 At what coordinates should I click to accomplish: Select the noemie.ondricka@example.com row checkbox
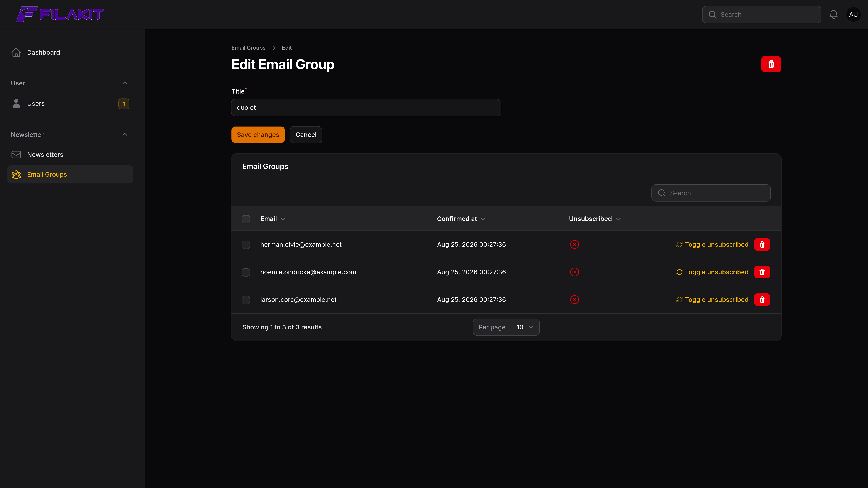coord(246,272)
